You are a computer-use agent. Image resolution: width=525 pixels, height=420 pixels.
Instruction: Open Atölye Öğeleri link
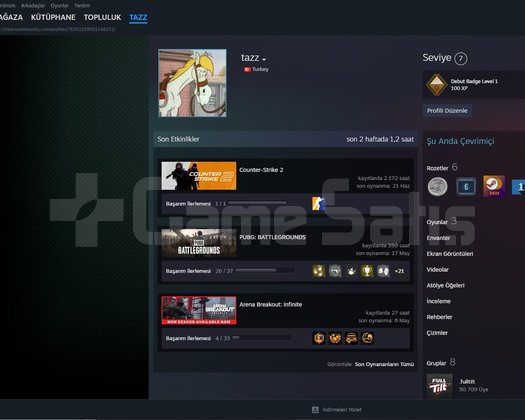(x=445, y=285)
